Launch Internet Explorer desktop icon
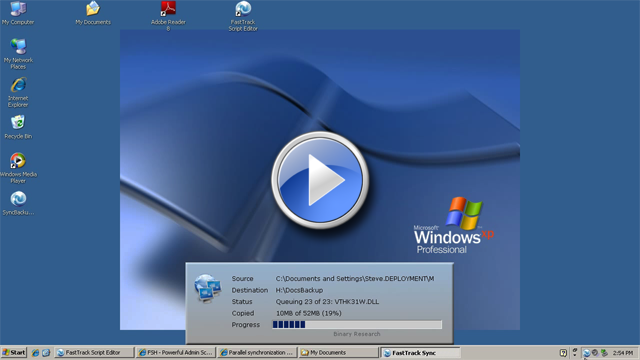The image size is (640, 360). point(18,92)
